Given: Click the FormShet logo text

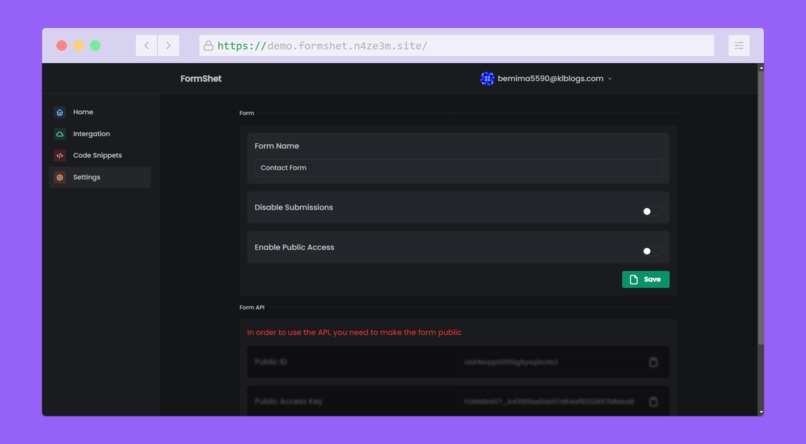Looking at the screenshot, I should [x=201, y=79].
